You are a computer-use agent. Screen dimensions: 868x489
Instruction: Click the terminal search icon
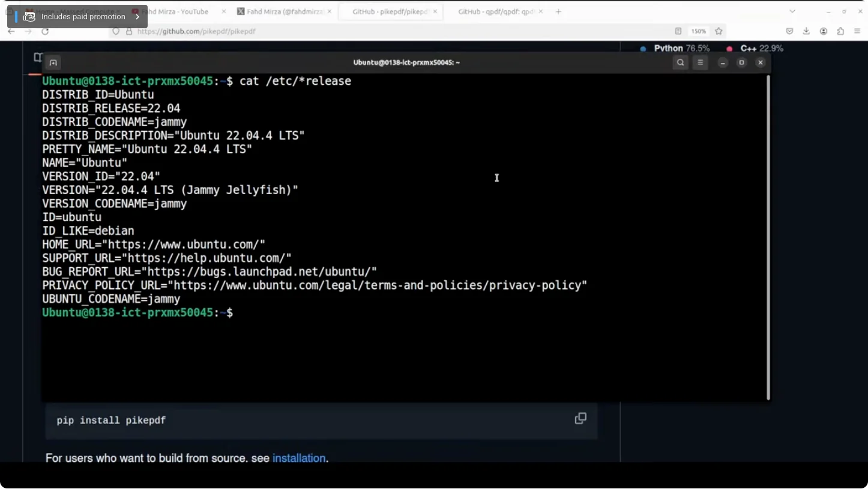[680, 62]
